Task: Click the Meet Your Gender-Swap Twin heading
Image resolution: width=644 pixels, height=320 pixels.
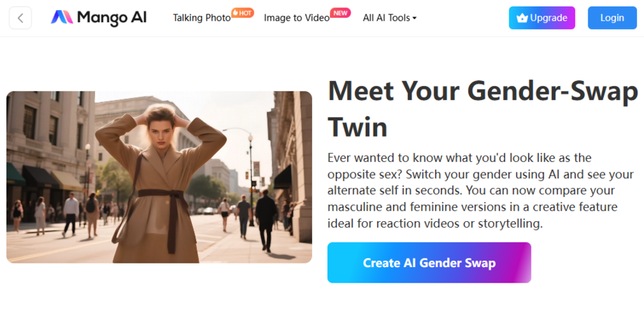Action: pos(483,108)
